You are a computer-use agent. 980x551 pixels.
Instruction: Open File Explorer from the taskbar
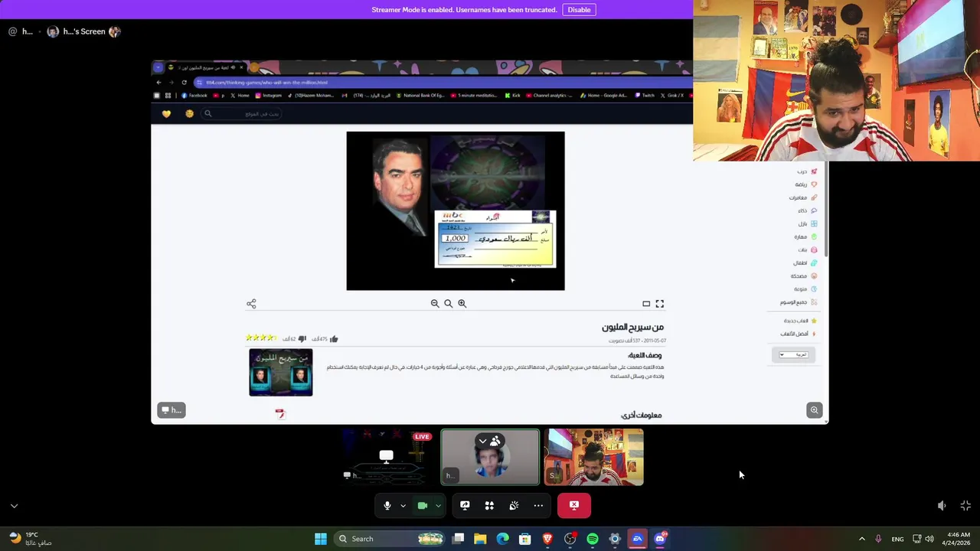480,539
